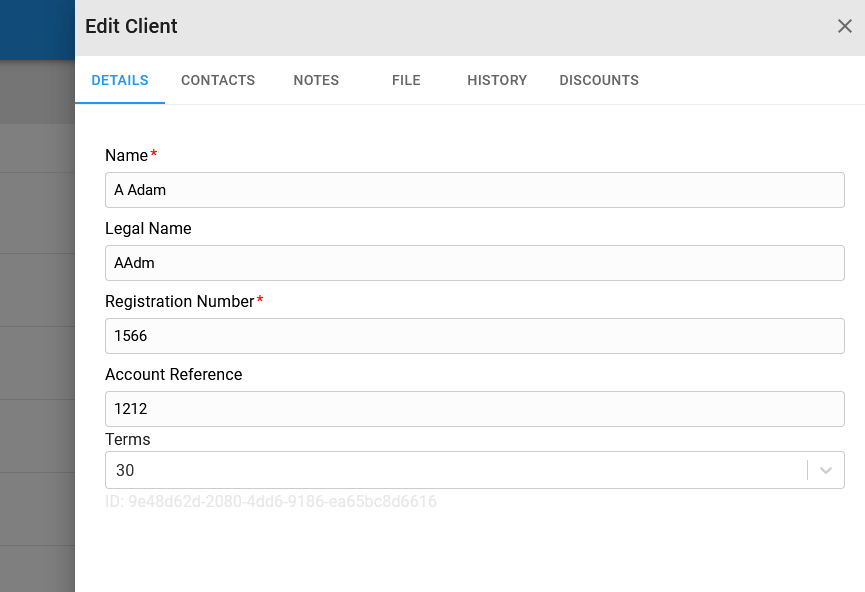View the History tab

coord(497,80)
